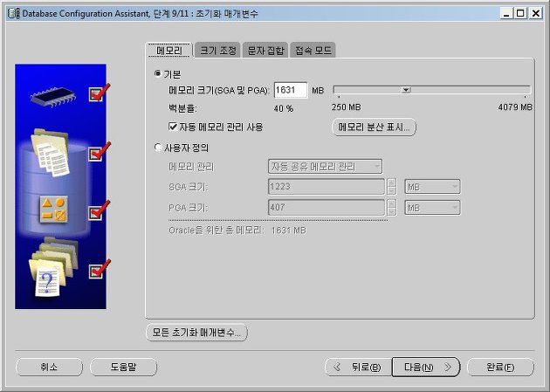550x392 pixels.
Task: Click the 250 MB slider minimum label
Action: pos(347,107)
